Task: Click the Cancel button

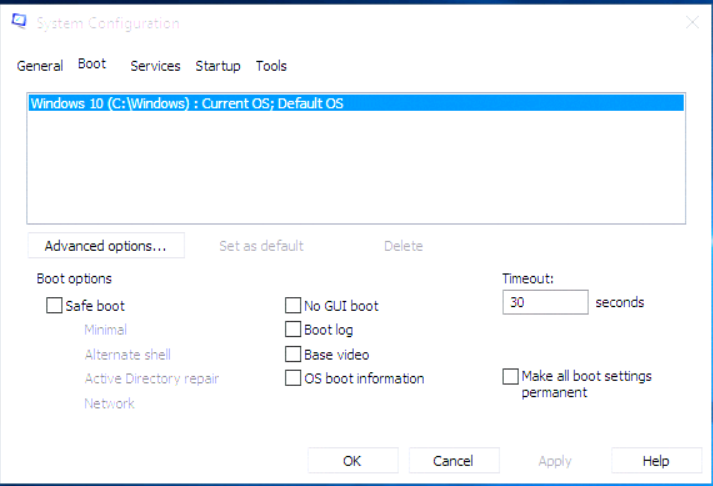Action: click(x=454, y=461)
